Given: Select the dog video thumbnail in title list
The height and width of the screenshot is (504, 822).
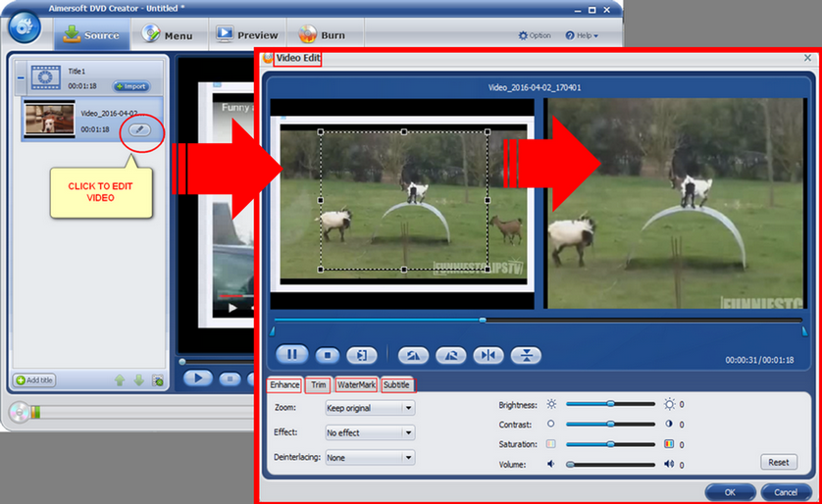Looking at the screenshot, I should [x=50, y=119].
